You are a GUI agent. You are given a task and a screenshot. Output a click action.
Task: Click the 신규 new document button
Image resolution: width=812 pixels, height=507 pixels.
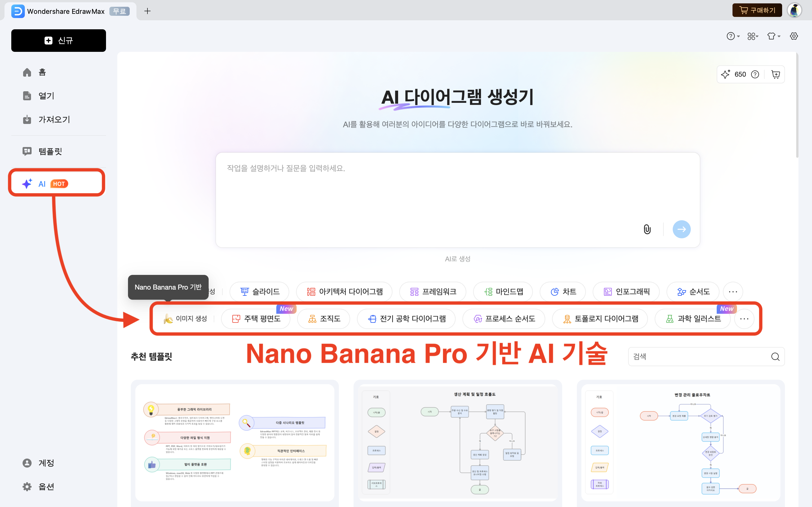pos(58,40)
